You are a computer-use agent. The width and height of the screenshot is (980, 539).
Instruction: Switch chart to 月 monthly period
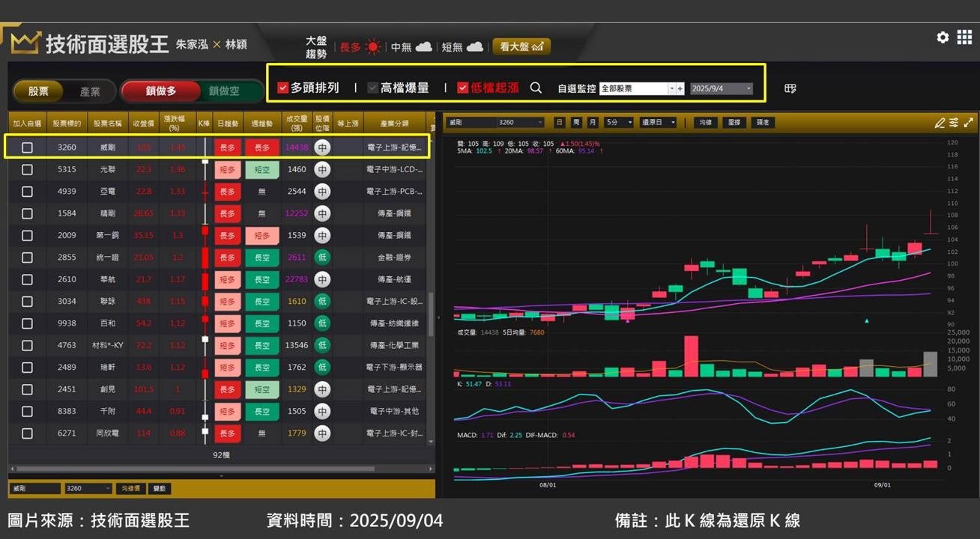[593, 122]
